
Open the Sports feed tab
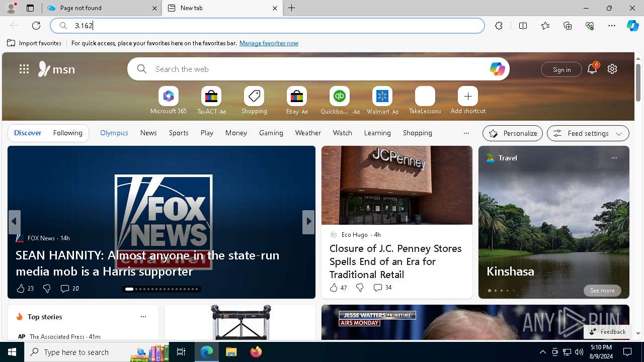click(179, 133)
